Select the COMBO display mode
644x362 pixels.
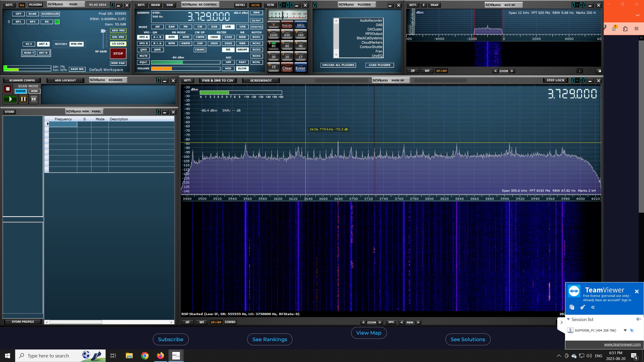click(230, 322)
